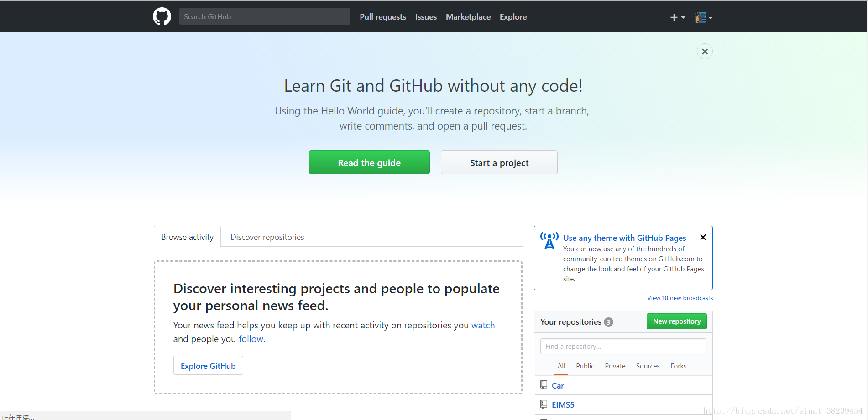Open the user avatar menu
Viewport: 868px width, 420px height.
[x=703, y=17]
